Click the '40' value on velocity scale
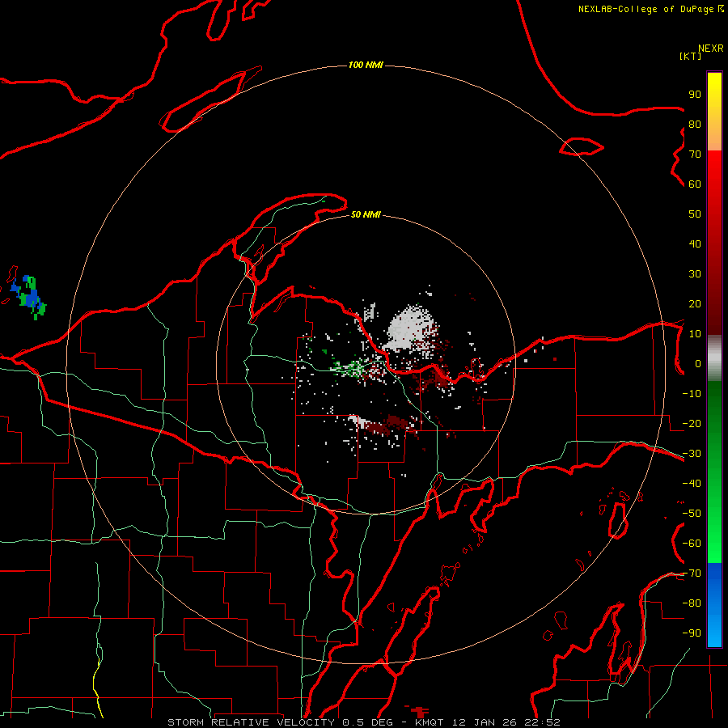 coord(695,243)
